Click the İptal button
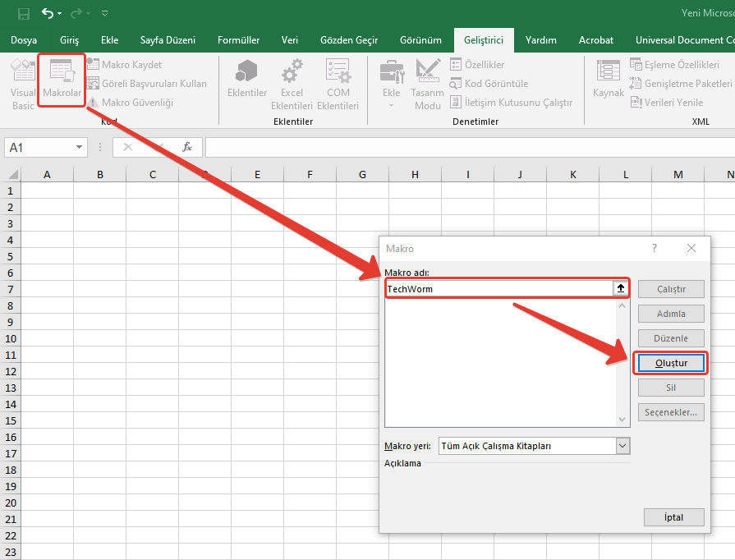Image resolution: width=735 pixels, height=560 pixels. coord(673,517)
